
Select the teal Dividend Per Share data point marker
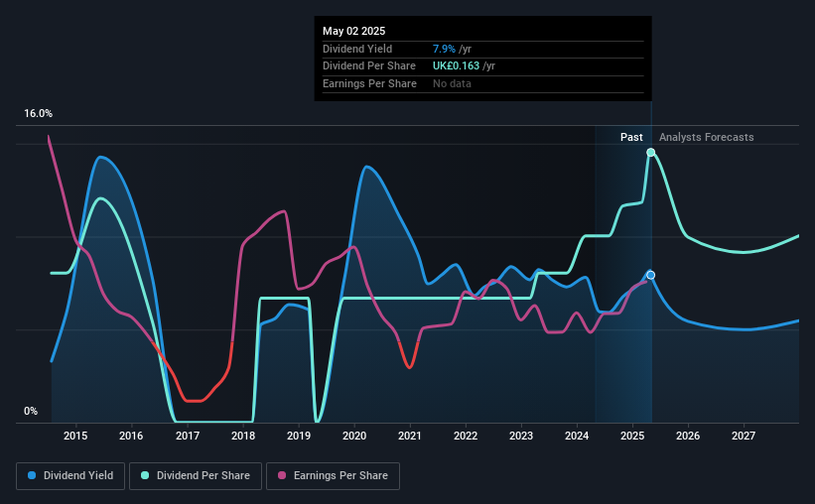pyautogui.click(x=651, y=152)
